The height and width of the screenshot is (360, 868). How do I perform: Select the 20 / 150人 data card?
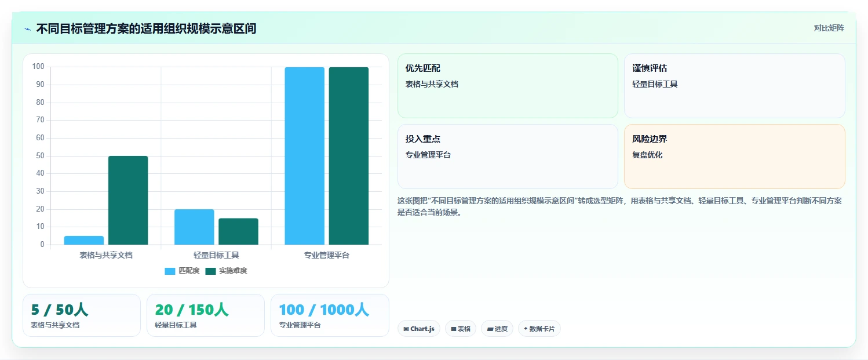(x=206, y=315)
